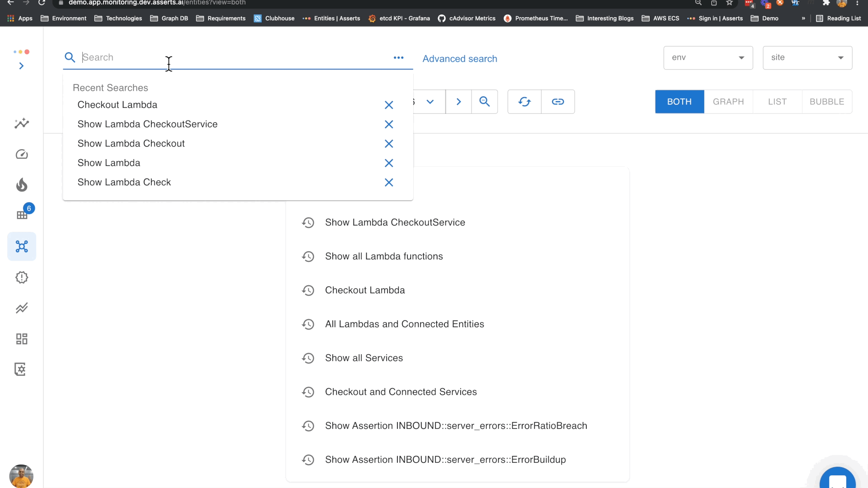The height and width of the screenshot is (488, 868).
Task: Switch to GRAPH view
Action: pos(728,102)
